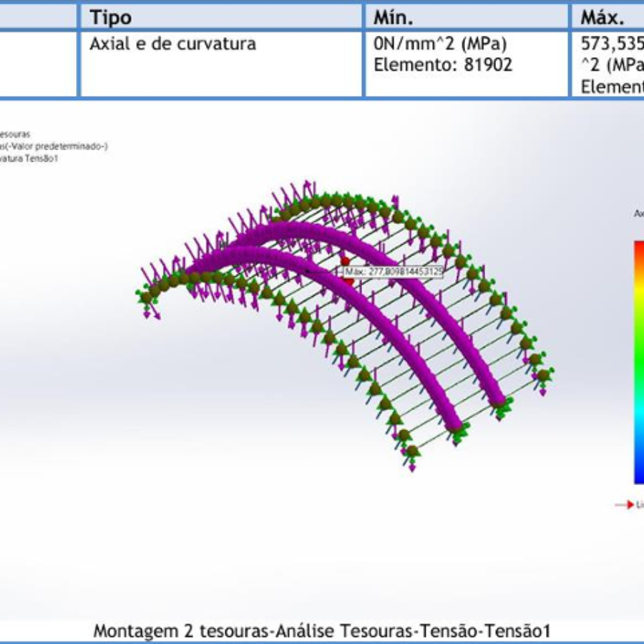Click the 'Axial e de curvatura' cell
Viewport: 644px width, 644px height.
coord(172,44)
